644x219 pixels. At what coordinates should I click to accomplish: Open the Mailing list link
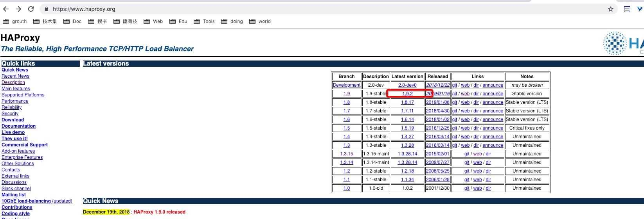pos(14,195)
